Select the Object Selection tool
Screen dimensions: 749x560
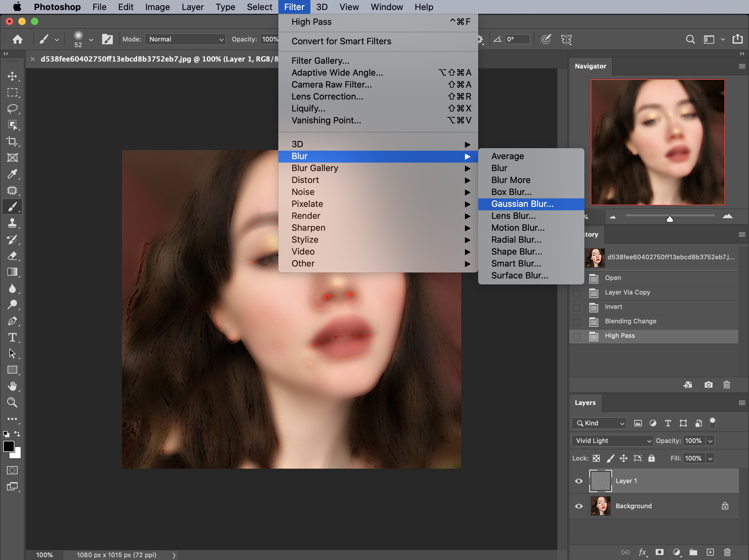click(x=13, y=125)
